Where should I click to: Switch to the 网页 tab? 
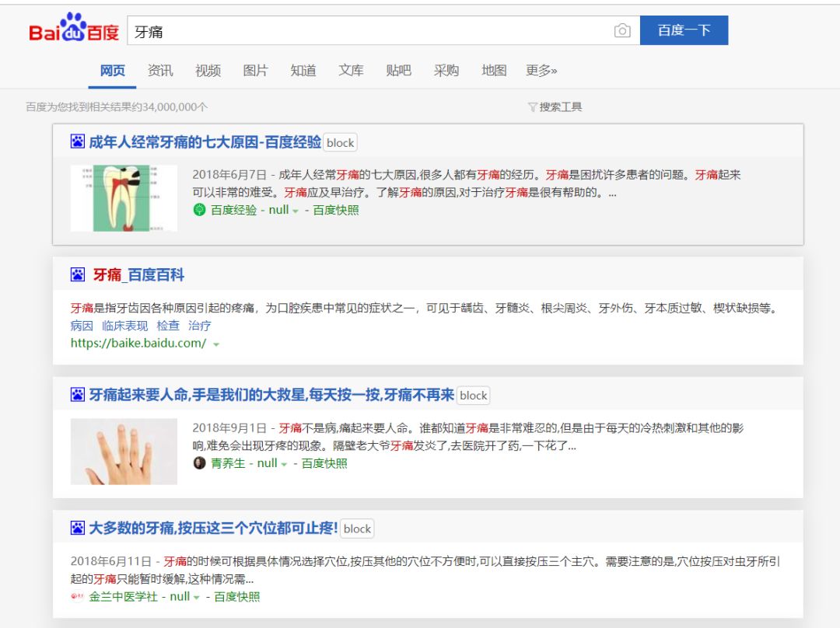tap(113, 71)
